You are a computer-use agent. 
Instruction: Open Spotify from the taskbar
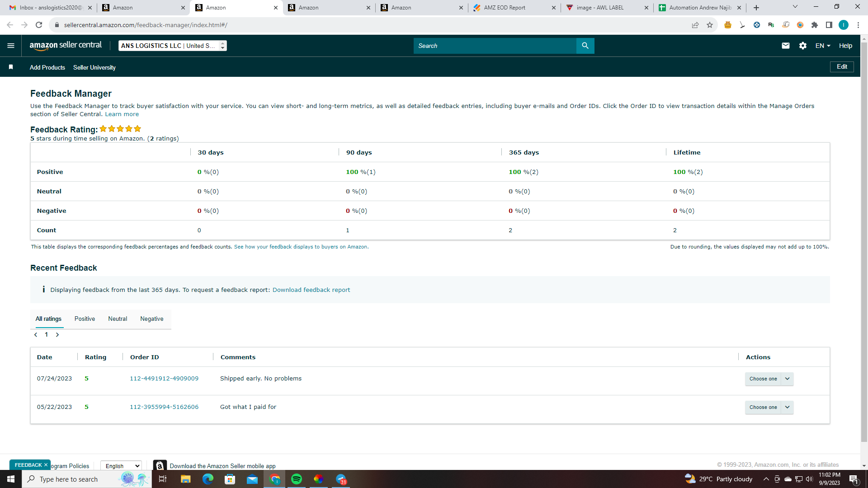click(297, 479)
